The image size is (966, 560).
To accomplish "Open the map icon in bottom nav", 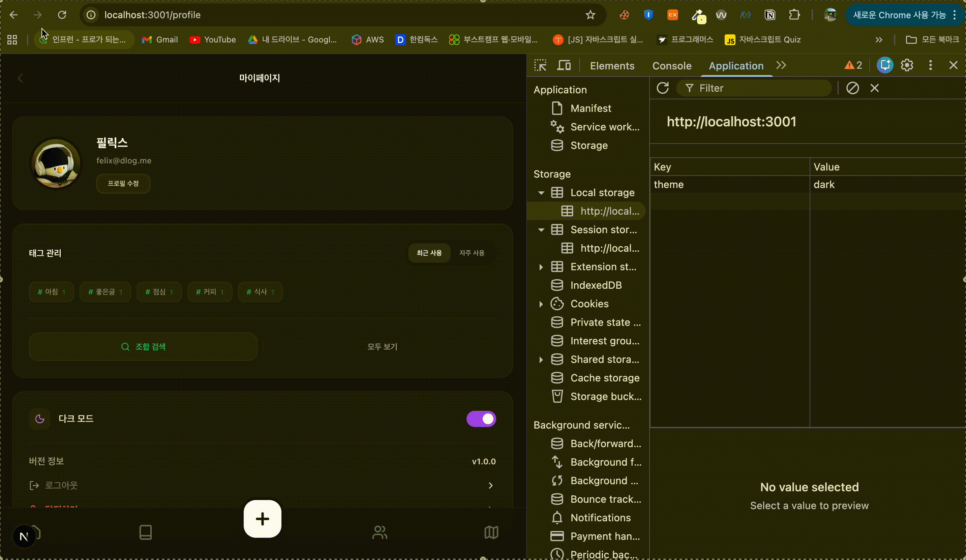I will pyautogui.click(x=491, y=532).
